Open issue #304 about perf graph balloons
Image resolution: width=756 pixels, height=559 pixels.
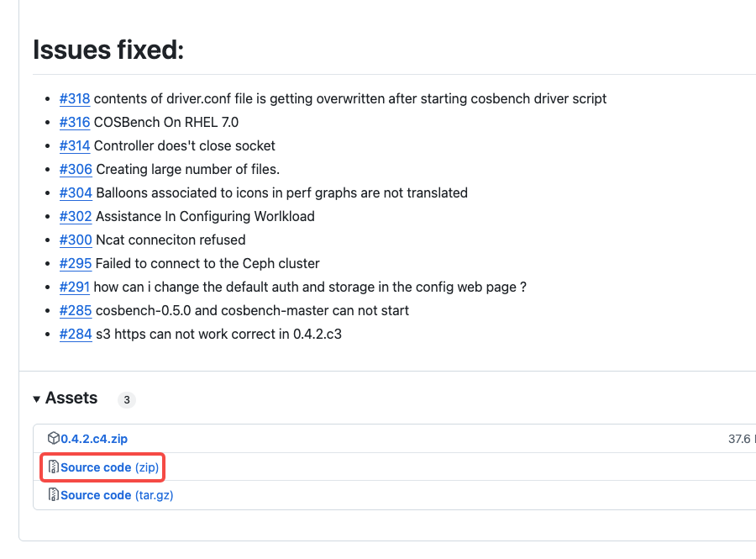tap(76, 193)
